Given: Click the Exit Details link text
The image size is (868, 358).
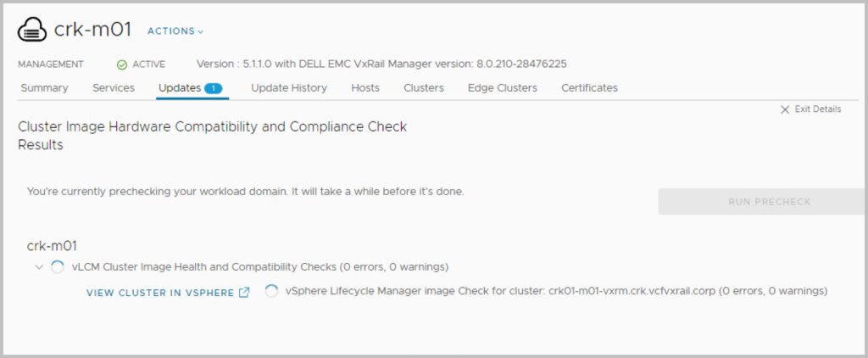Looking at the screenshot, I should 818,109.
